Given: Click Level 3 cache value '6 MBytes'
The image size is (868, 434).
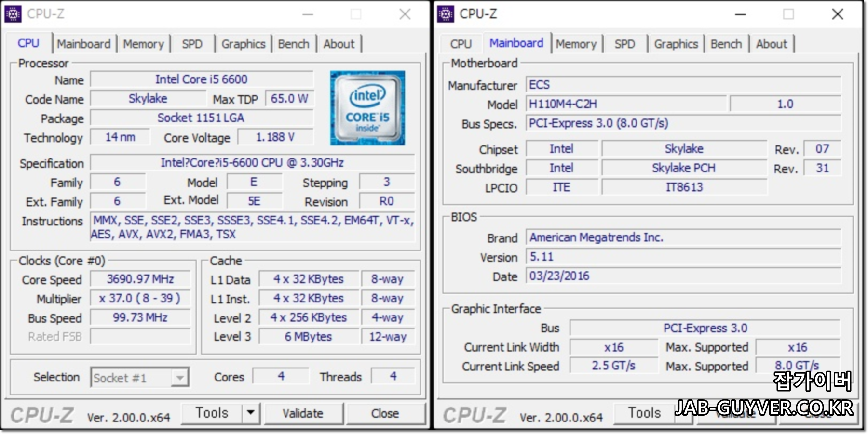Looking at the screenshot, I should click(309, 336).
